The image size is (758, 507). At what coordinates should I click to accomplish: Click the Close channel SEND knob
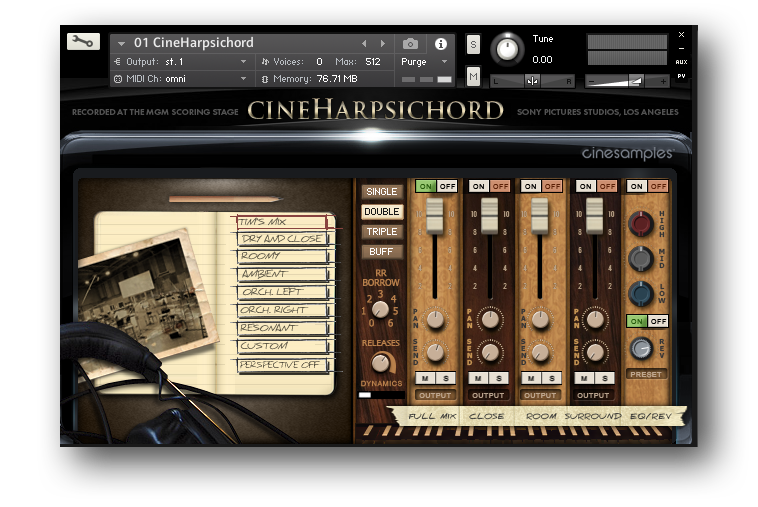(490, 352)
